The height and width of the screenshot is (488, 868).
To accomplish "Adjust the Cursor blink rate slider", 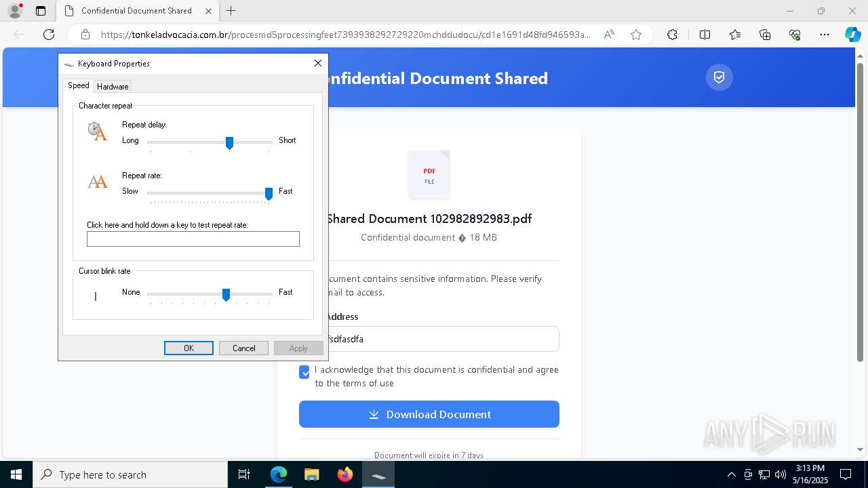I will coord(226,294).
